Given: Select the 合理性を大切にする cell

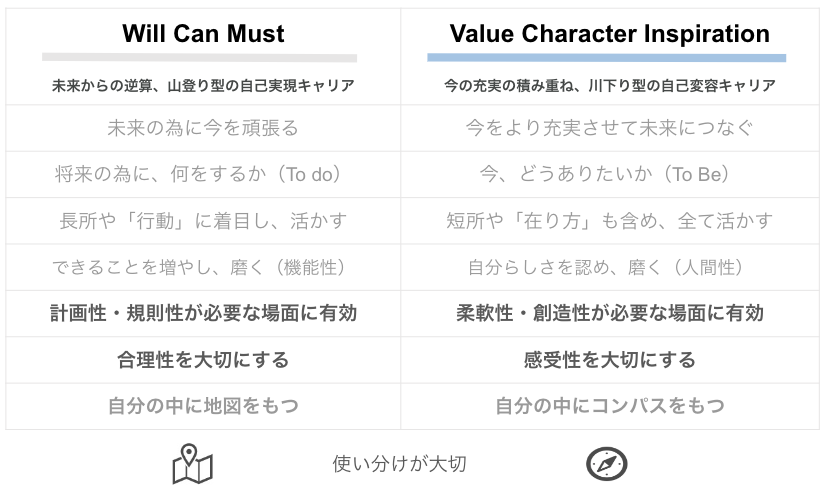Looking at the screenshot, I should click(203, 359).
